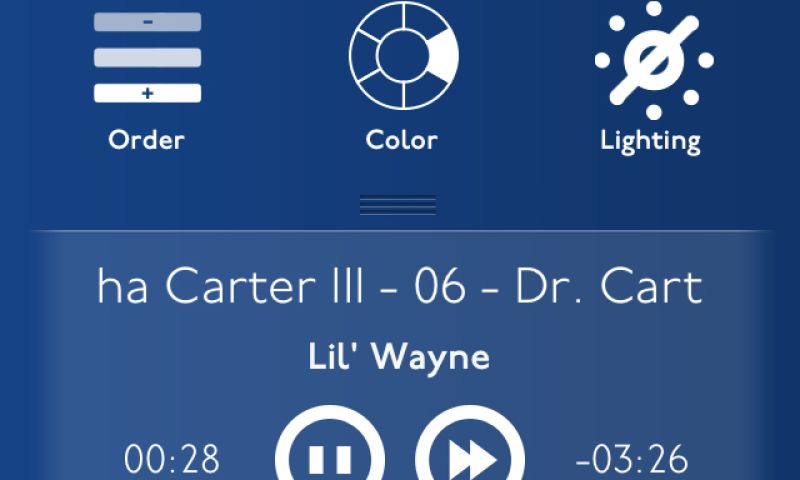Click the scrolling song title text
This screenshot has height=480, width=800.
click(x=400, y=286)
